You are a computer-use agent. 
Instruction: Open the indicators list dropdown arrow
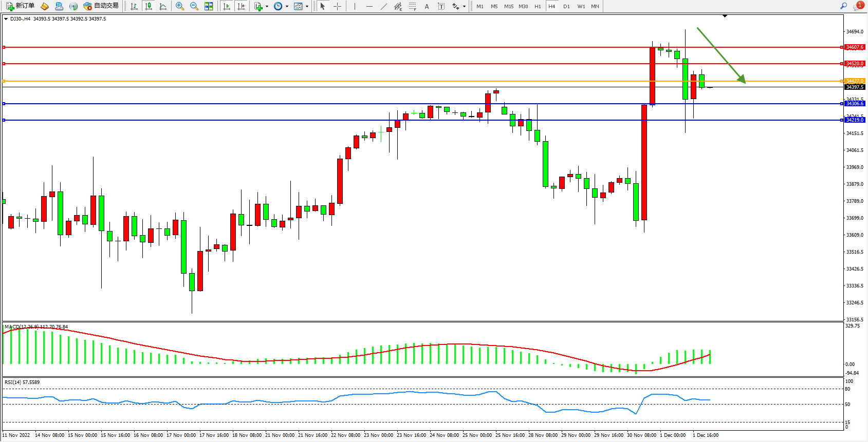coord(267,6)
